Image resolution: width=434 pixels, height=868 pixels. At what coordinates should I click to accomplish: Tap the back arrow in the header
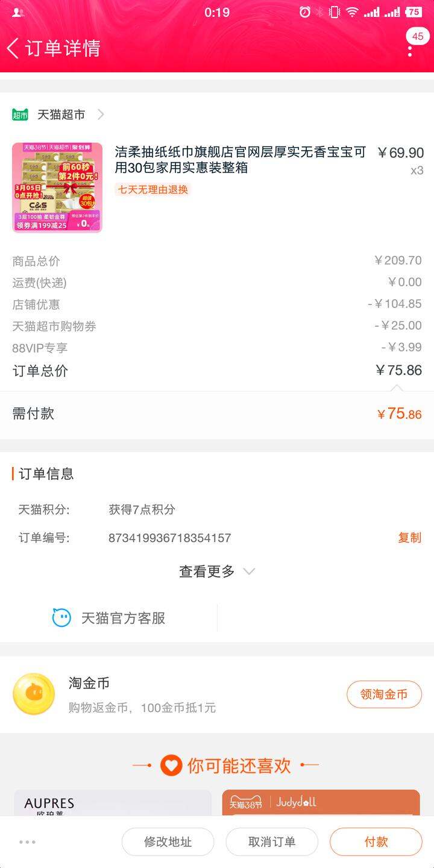pyautogui.click(x=13, y=48)
